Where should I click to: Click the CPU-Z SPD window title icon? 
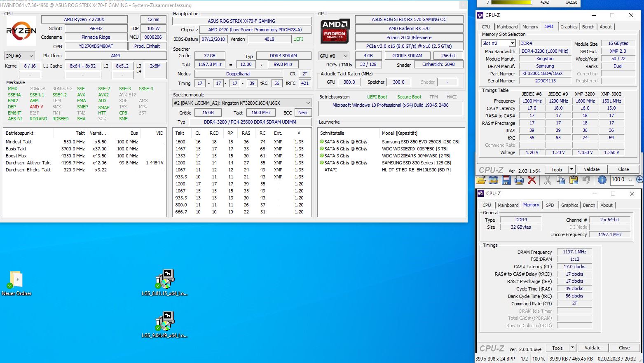coord(480,15)
